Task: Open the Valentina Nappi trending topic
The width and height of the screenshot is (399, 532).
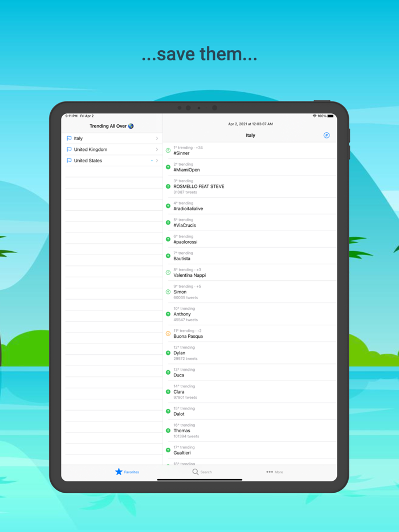Action: pyautogui.click(x=250, y=272)
